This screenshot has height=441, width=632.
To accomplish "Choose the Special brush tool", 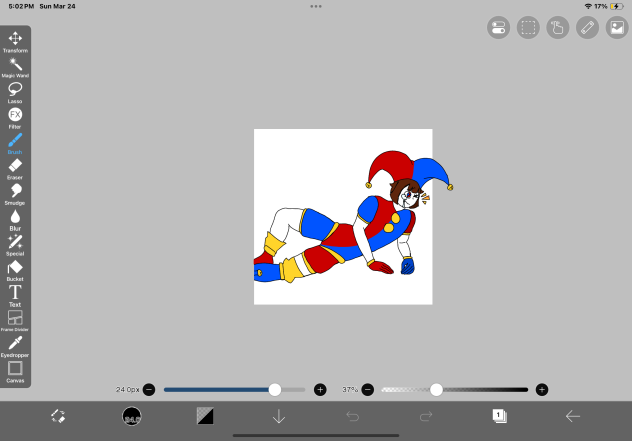I will 15,245.
